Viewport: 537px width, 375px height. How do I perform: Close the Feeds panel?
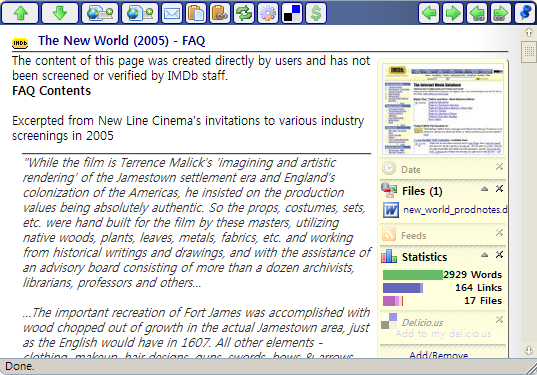click(499, 233)
